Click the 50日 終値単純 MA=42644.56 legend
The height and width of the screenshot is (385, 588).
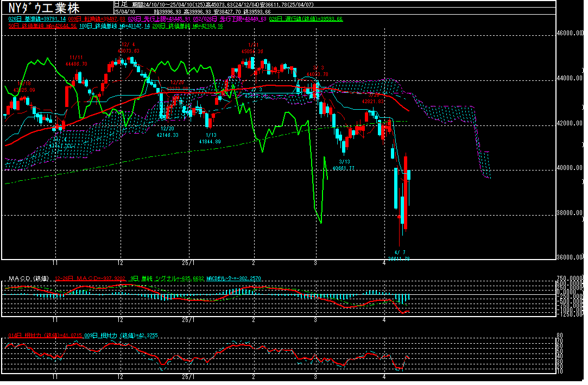42,26
